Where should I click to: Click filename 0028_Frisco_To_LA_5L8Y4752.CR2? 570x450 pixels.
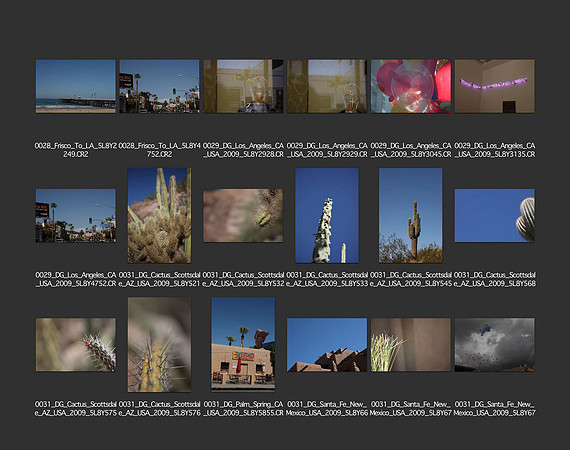click(159, 150)
